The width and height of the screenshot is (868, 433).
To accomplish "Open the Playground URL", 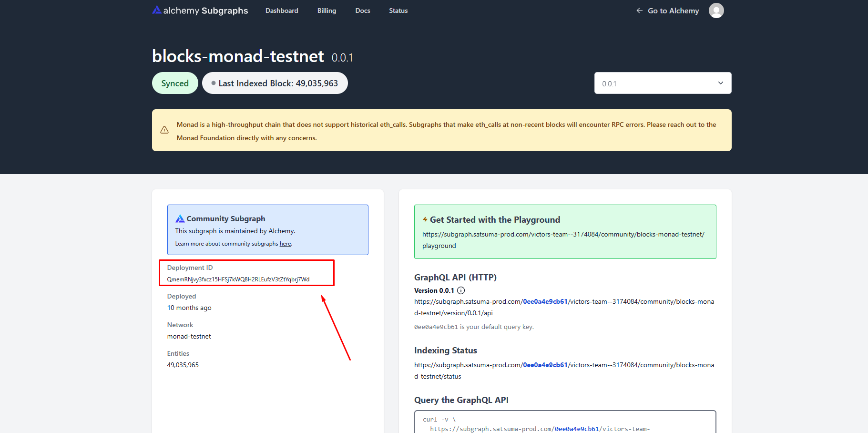I will [x=563, y=240].
